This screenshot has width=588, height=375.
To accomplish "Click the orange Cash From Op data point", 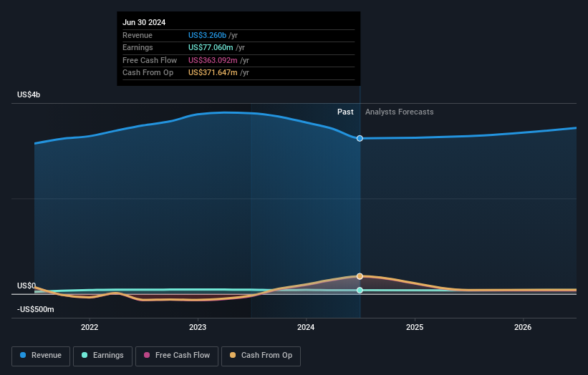I will pyautogui.click(x=360, y=276).
